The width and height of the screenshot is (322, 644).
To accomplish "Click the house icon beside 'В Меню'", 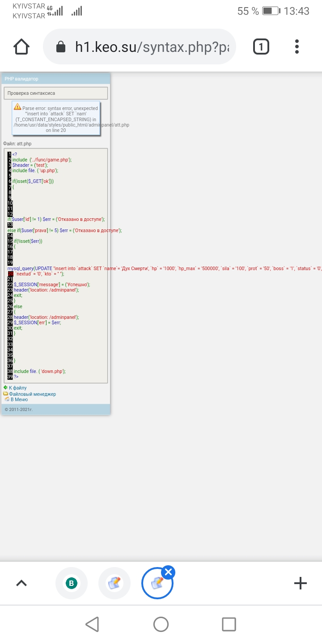I will click(7, 399).
